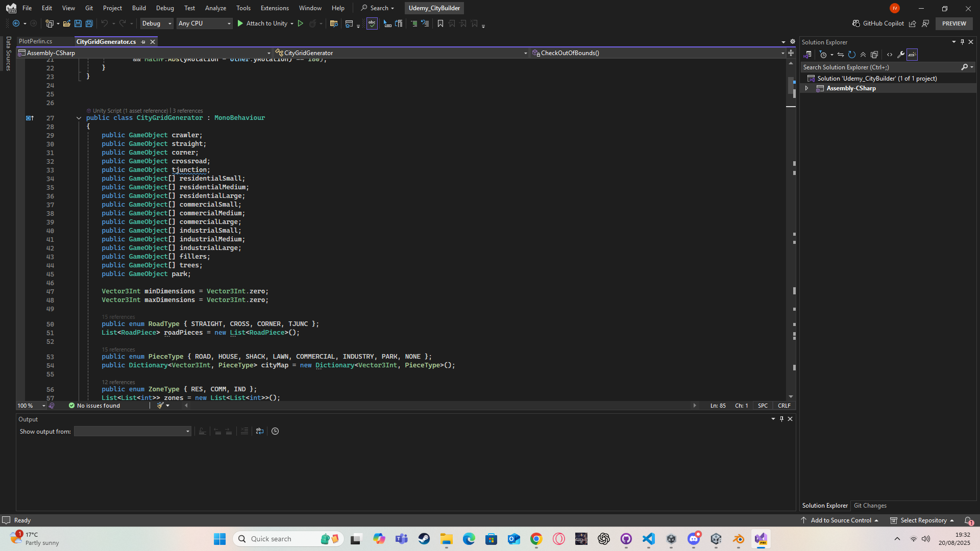Click the Comment out selected lines icon
980x551 pixels.
tap(414, 23)
